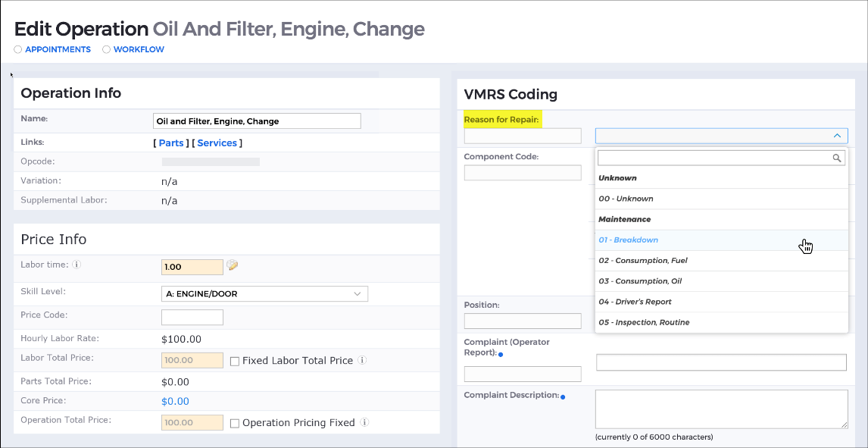The image size is (868, 448).
Task: Select the Appointments radio button
Action: 17,49
